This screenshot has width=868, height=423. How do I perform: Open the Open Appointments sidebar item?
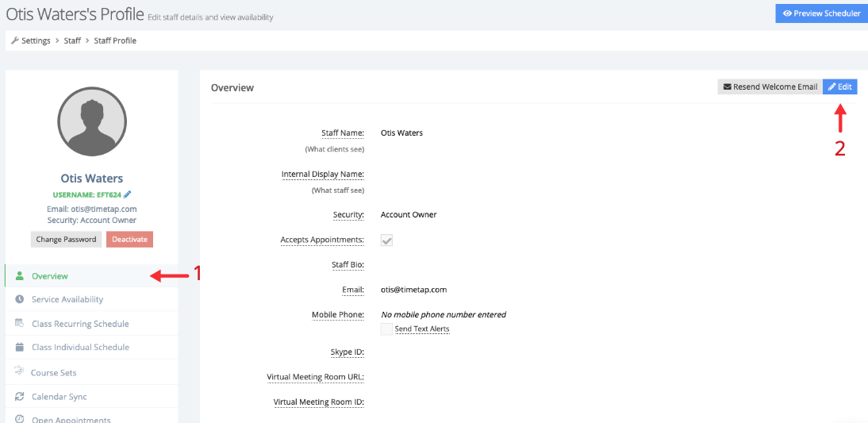tap(71, 419)
